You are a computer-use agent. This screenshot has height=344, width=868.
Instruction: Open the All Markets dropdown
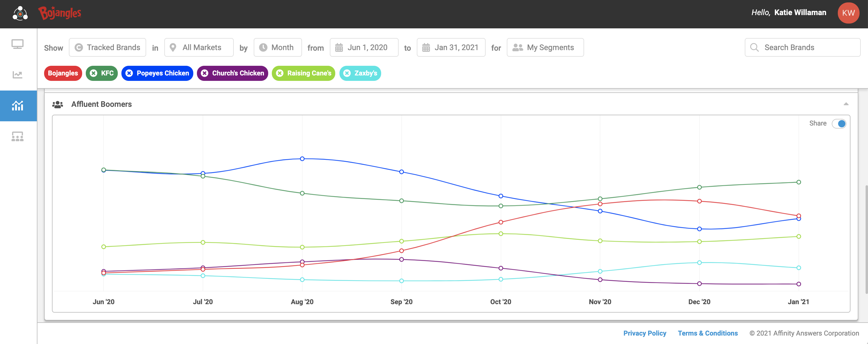pyautogui.click(x=199, y=47)
